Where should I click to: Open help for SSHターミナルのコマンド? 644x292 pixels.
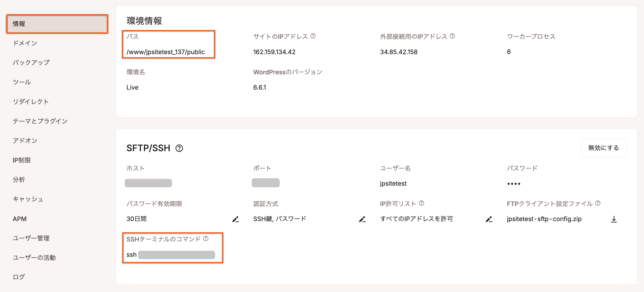pyautogui.click(x=205, y=239)
